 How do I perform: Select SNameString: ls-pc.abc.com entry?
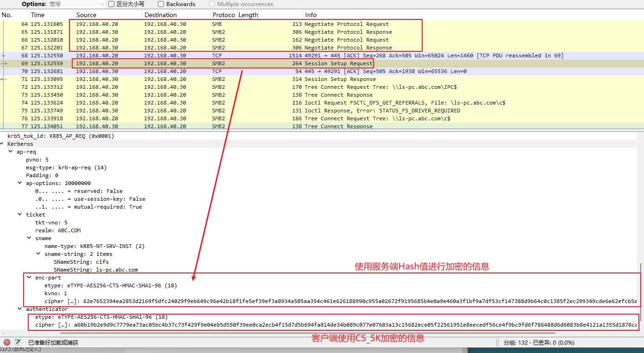[96, 270]
